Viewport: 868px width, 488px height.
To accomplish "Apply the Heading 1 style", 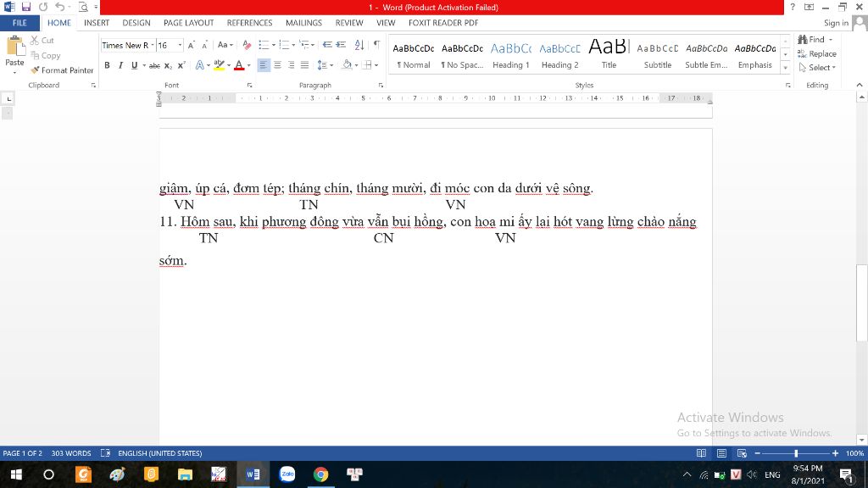I will (511, 56).
